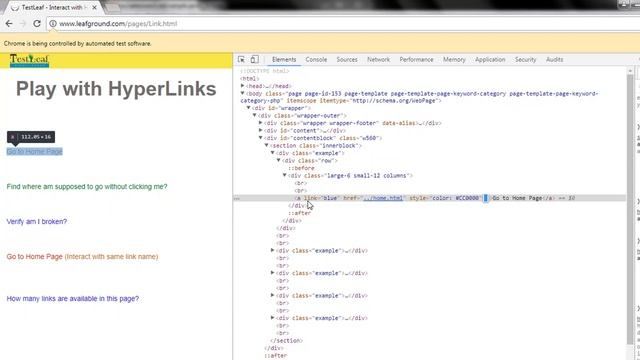Open the Console tab
Image resolution: width=640 pixels, height=360 pixels.
coord(316,60)
